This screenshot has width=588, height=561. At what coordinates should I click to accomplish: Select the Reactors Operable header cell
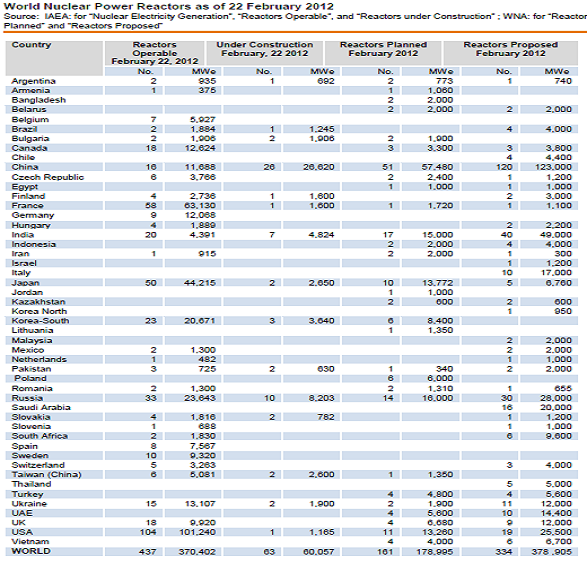pos(154,53)
